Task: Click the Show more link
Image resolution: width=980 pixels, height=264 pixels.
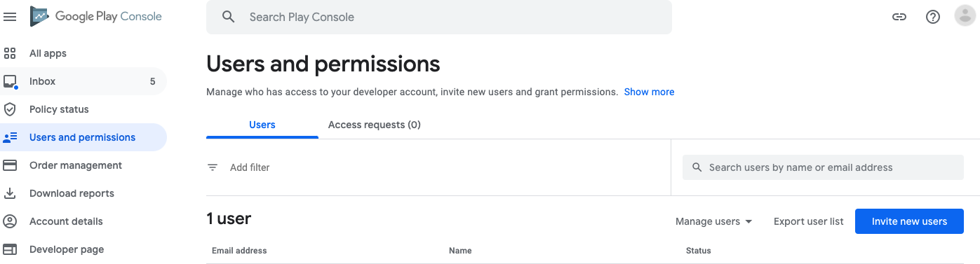Action: [x=649, y=92]
